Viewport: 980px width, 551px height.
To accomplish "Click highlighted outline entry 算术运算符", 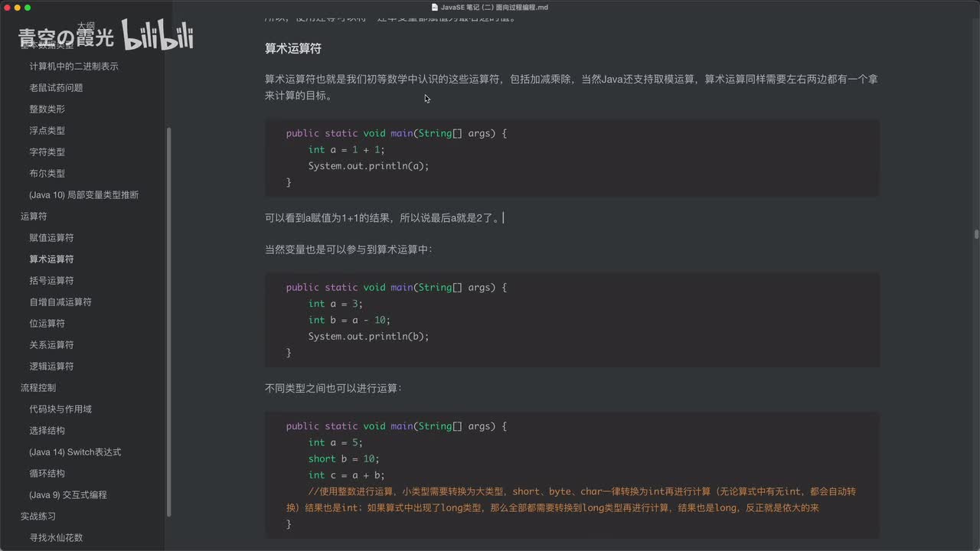I will pos(51,259).
